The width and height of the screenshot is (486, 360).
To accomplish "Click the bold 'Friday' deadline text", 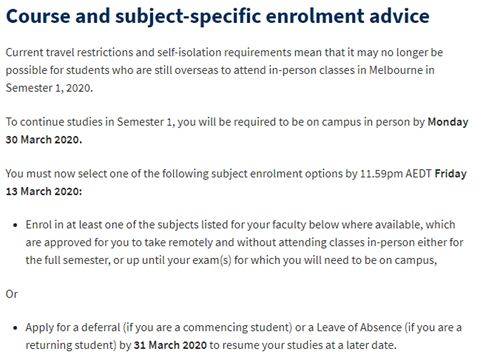I will pos(451,174).
